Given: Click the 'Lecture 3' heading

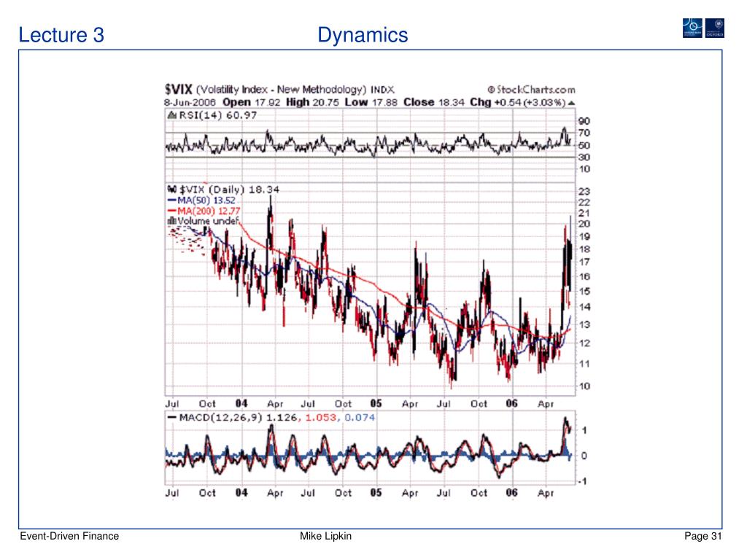Looking at the screenshot, I should pyautogui.click(x=61, y=35).
